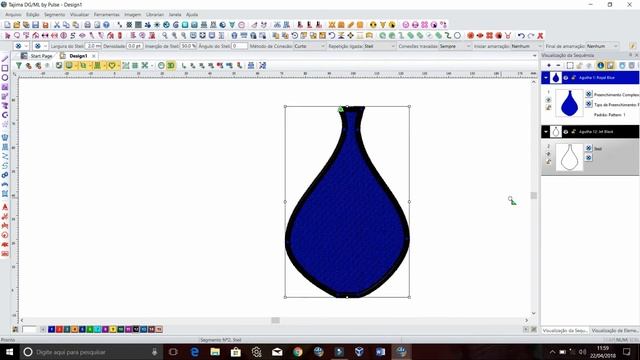Collapse the Agulha 1 Royal Blue group
Image resolution: width=640 pixels, height=360 pixels.
click(x=546, y=78)
